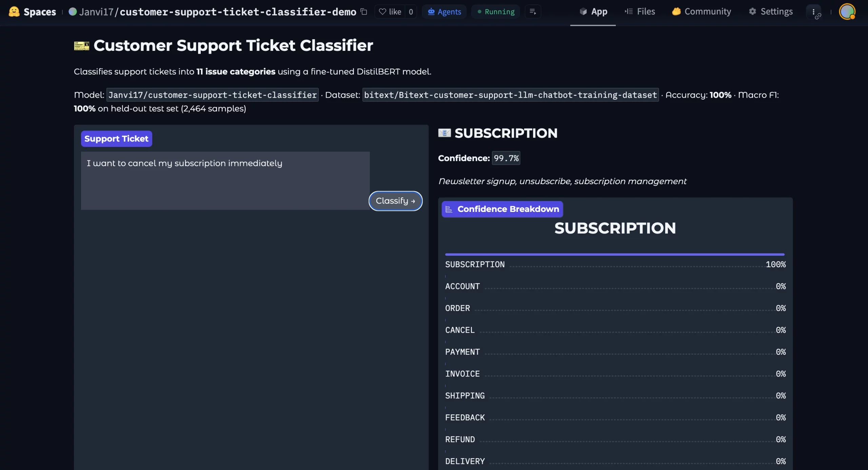Click the Agents robot icon
Viewport: 868px width, 470px height.
tap(431, 12)
